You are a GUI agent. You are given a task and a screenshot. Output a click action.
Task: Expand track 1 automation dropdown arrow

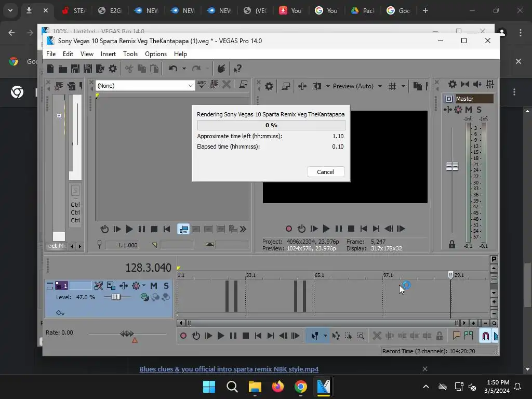pos(144,286)
